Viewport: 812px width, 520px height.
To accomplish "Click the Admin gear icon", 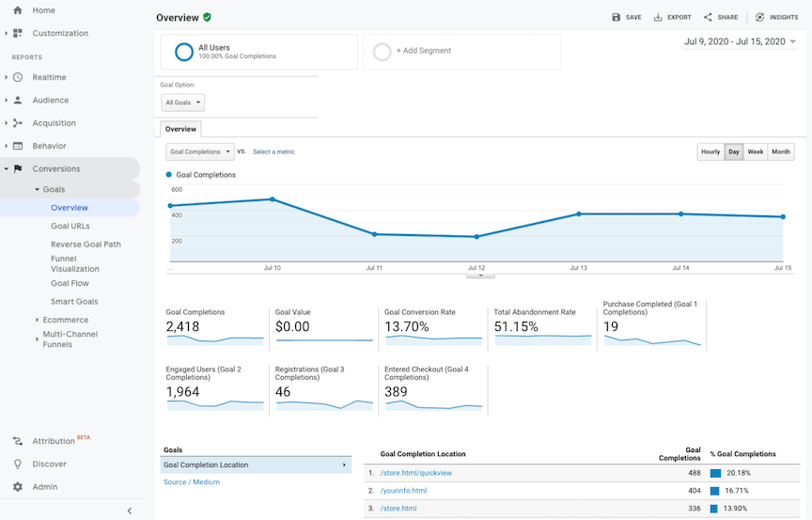I will pos(18,487).
